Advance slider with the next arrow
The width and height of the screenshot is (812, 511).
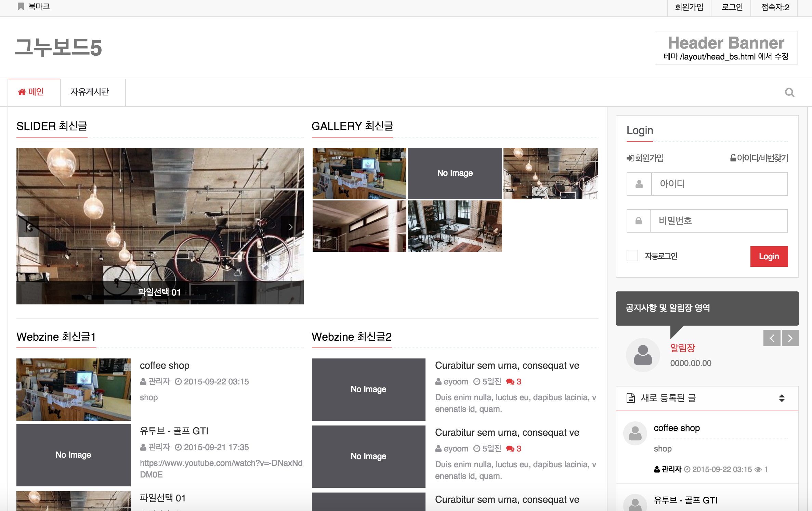click(291, 227)
